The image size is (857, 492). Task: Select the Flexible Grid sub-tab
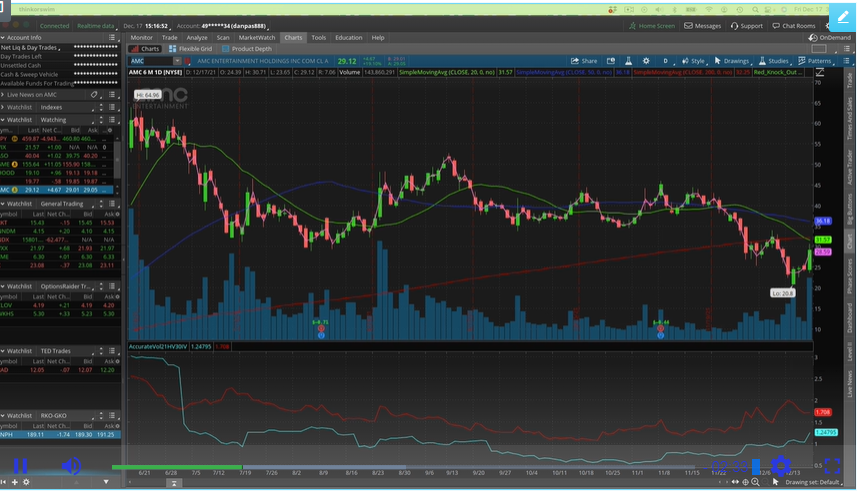pos(190,49)
